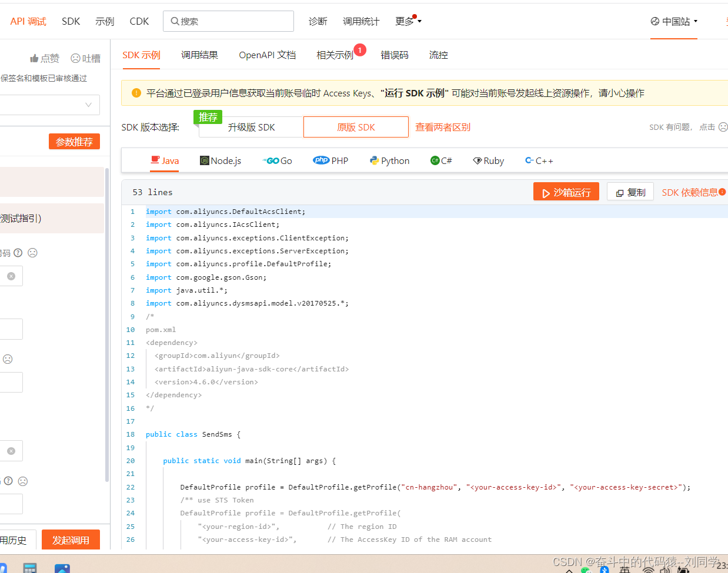Clear the first left-panel input with the x icon
Image resolution: width=728 pixels, height=573 pixels.
pos(11,276)
